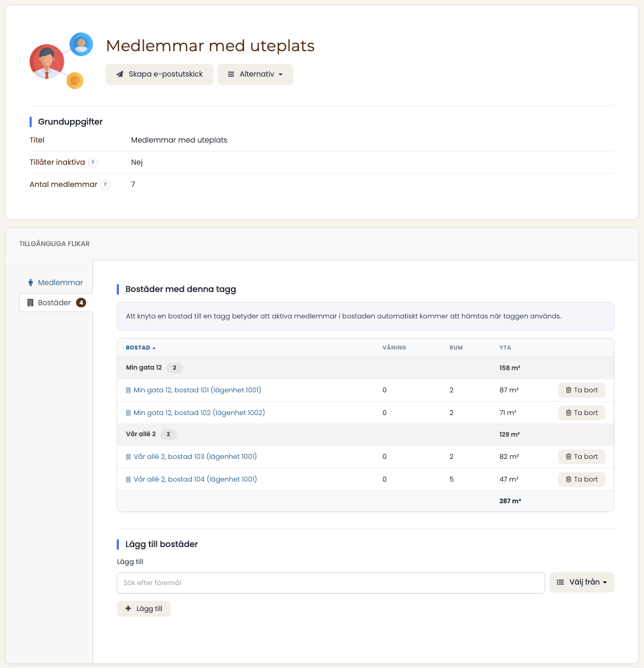Switch to the Medlemmar tab
Viewport: 644px width, 668px height.
pos(55,283)
